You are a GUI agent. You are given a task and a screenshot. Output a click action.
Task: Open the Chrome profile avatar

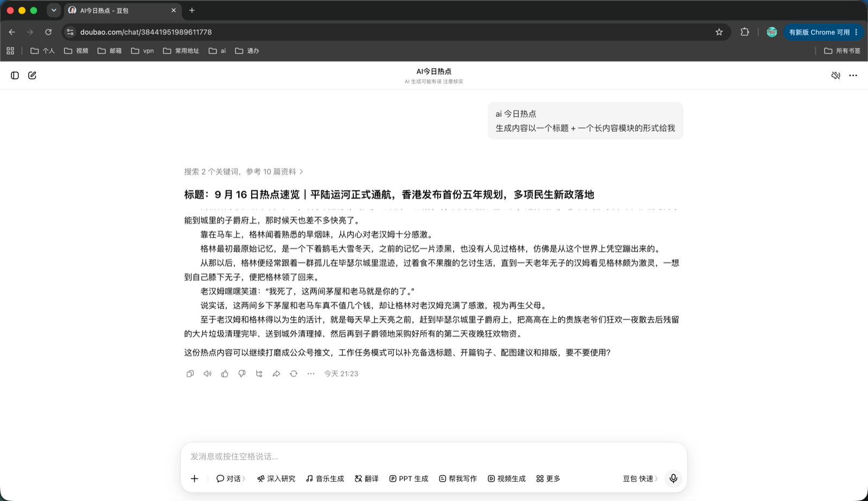pos(771,32)
